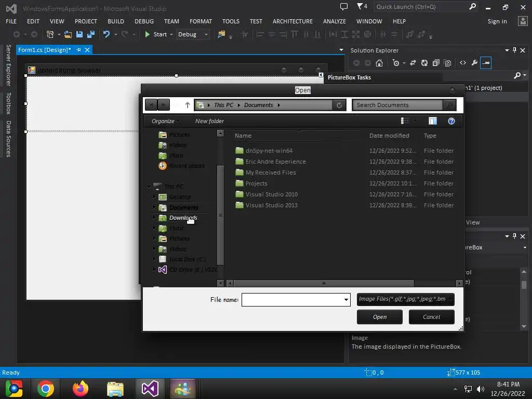The image size is (532, 399).
Task: Click the Start debugging button
Action: click(x=156, y=34)
